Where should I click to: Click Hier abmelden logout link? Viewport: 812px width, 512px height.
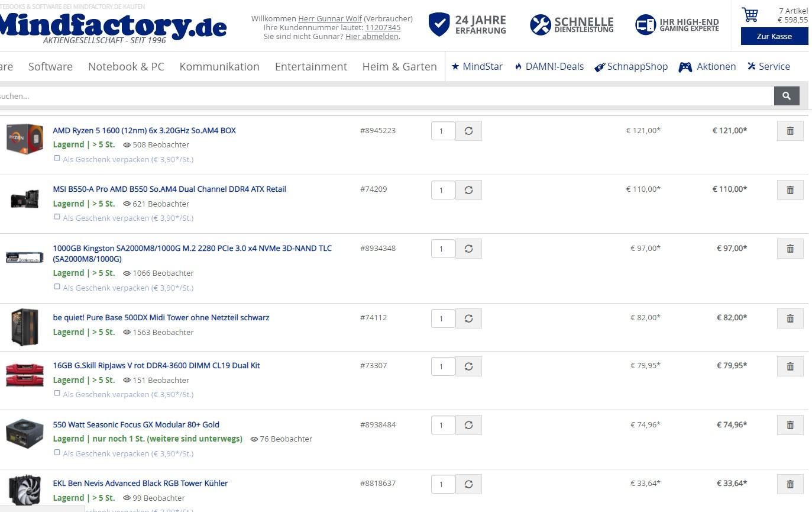pyautogui.click(x=372, y=37)
